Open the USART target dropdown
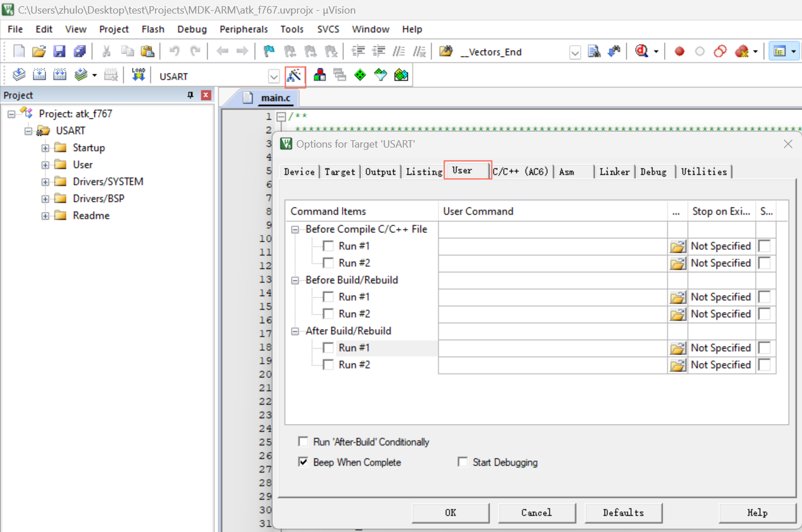The image size is (802, 532). (274, 76)
